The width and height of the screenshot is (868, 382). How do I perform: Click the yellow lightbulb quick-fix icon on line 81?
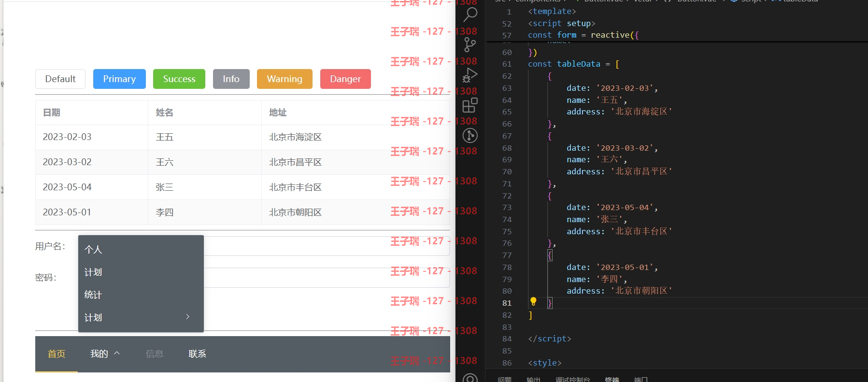click(533, 302)
